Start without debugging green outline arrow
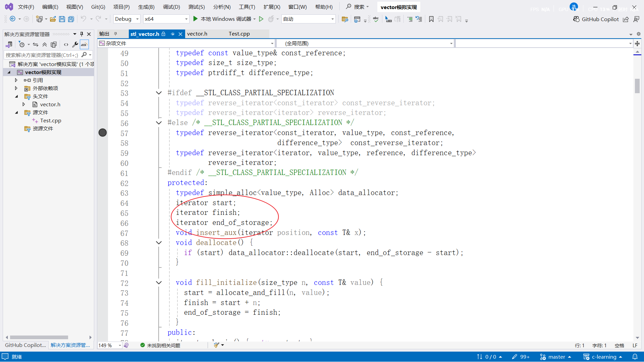 (261, 19)
